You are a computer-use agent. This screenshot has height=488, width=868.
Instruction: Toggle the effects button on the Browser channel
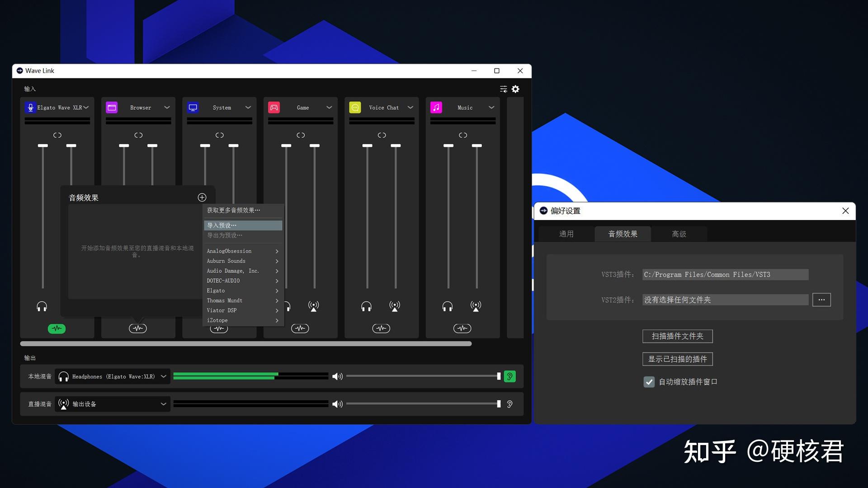click(138, 328)
